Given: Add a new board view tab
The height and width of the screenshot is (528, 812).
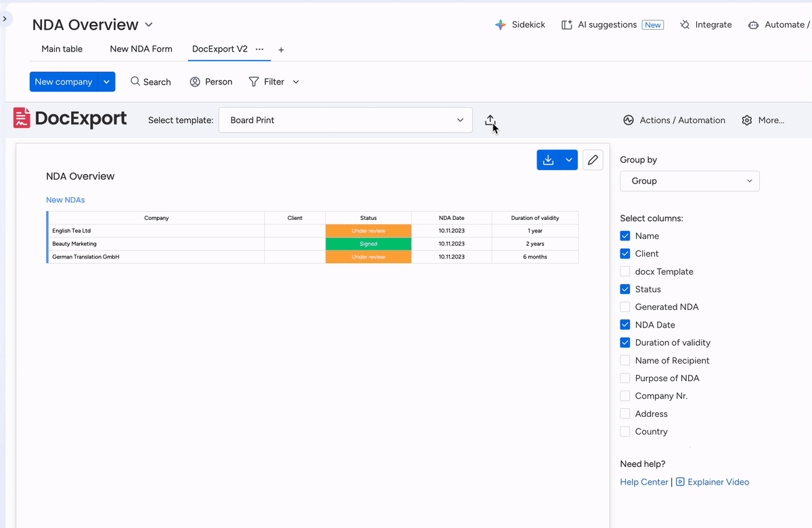Looking at the screenshot, I should coord(281,49).
